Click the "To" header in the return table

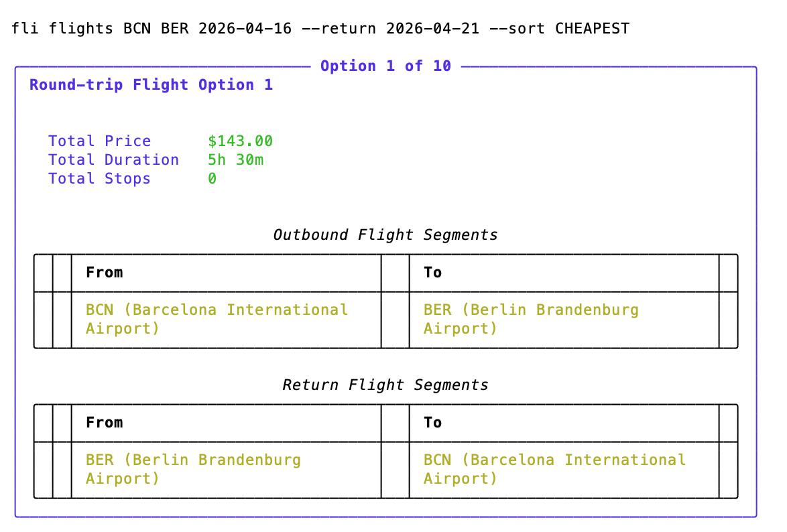click(x=432, y=422)
